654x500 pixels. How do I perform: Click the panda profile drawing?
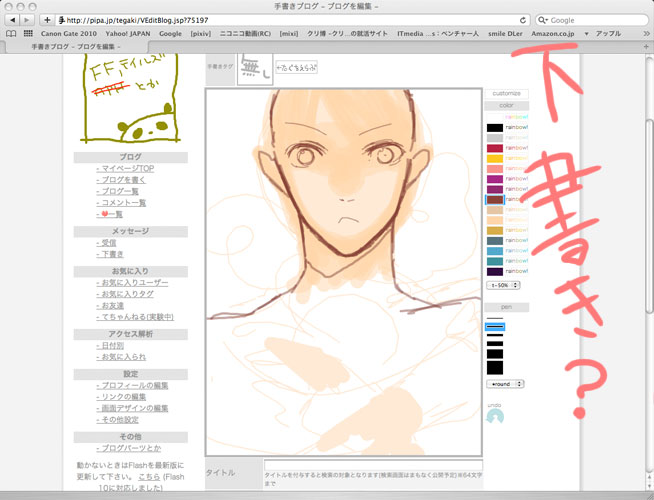tap(129, 98)
